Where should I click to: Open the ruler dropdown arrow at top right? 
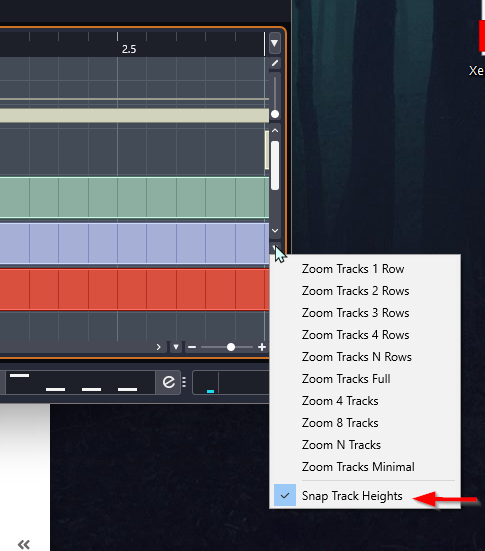pos(275,43)
